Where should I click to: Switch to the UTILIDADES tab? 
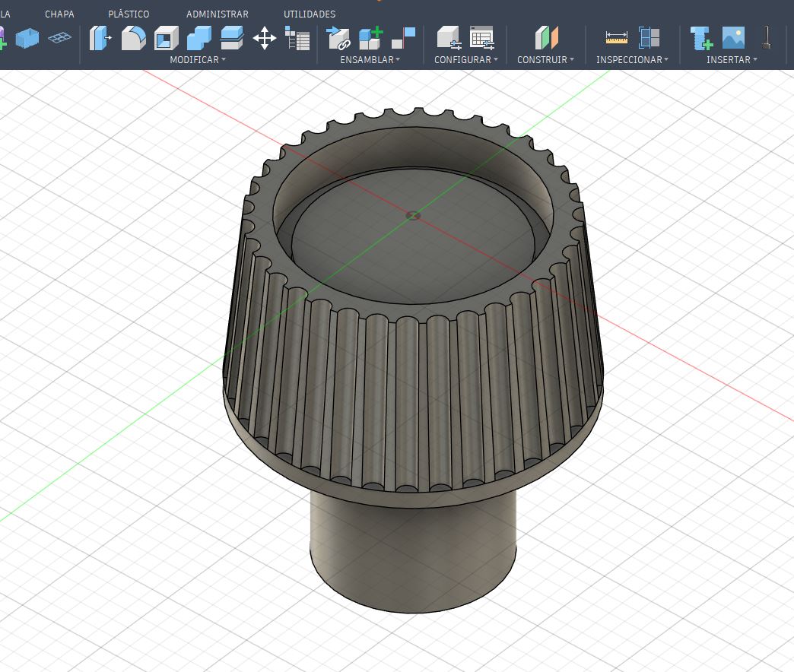tap(310, 14)
